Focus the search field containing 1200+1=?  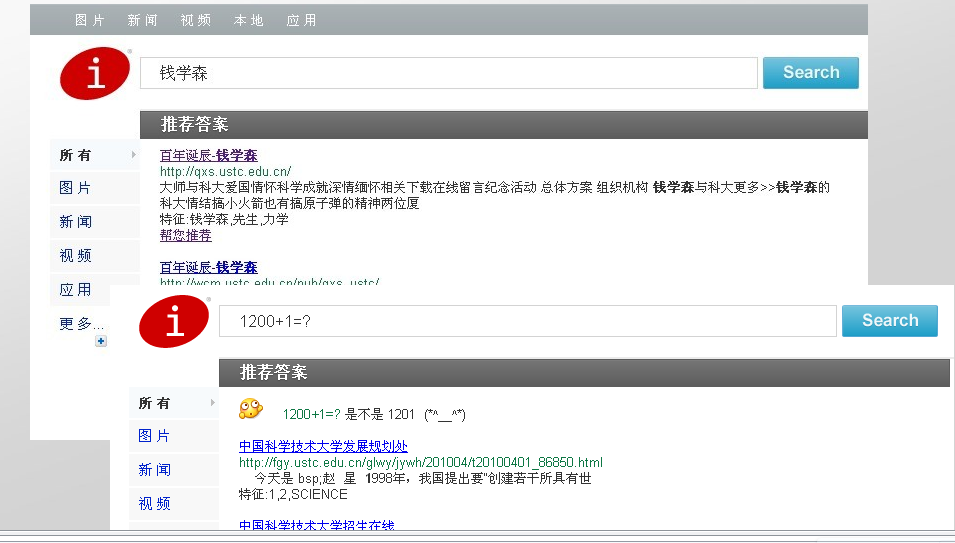click(527, 321)
